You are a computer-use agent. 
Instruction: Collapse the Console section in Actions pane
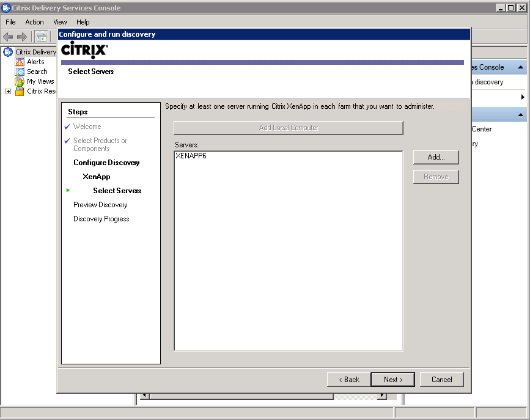(x=521, y=67)
